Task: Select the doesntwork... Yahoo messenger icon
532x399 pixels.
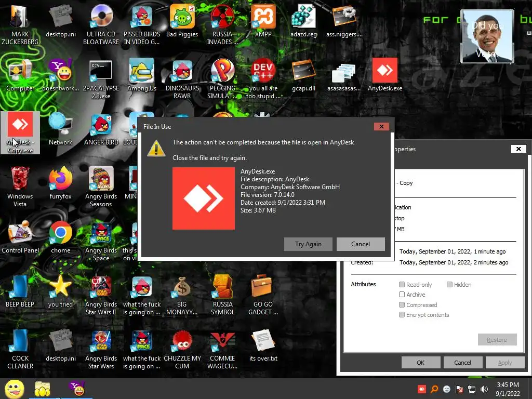Action: coord(60,75)
